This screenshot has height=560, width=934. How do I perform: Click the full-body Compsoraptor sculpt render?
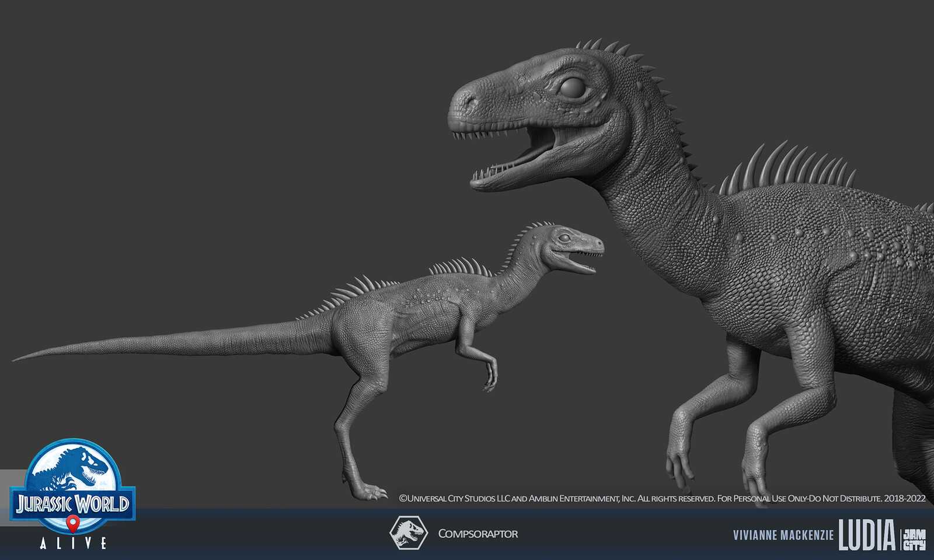308,359
